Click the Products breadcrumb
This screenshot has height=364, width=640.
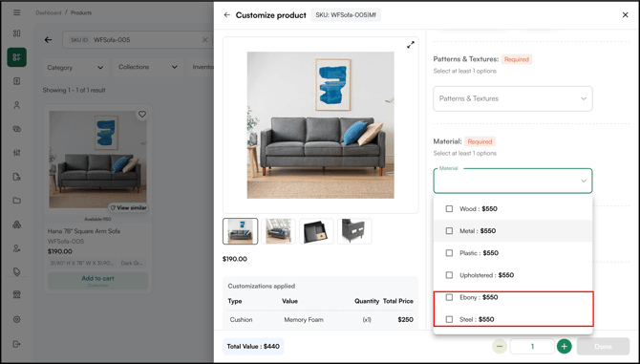point(81,12)
